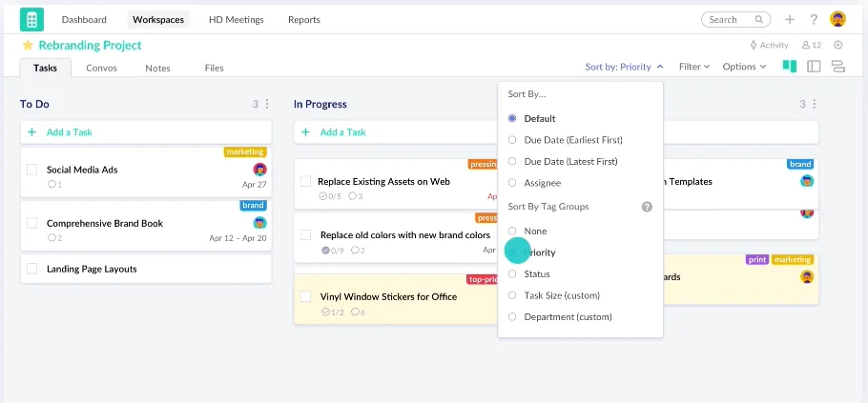Switch to the timeline view icon
Screen dimensions: 868x403
(x=838, y=67)
